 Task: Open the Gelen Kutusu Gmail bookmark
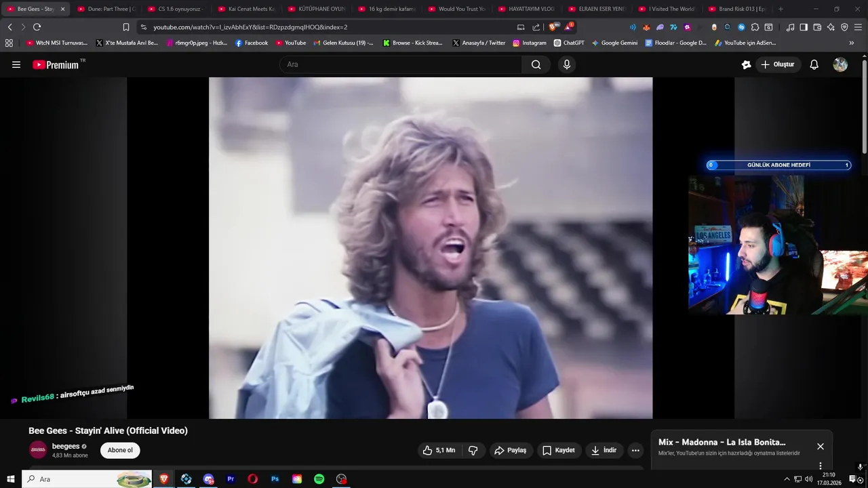(x=343, y=43)
